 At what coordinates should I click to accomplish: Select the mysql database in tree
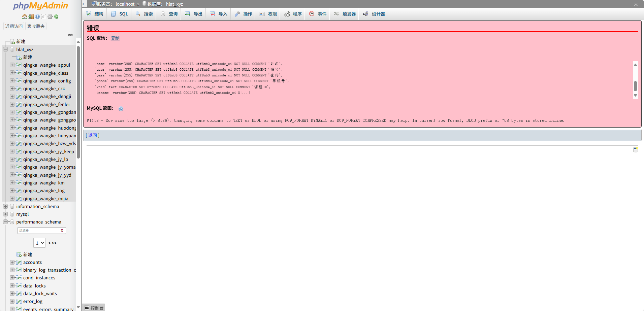(23, 214)
